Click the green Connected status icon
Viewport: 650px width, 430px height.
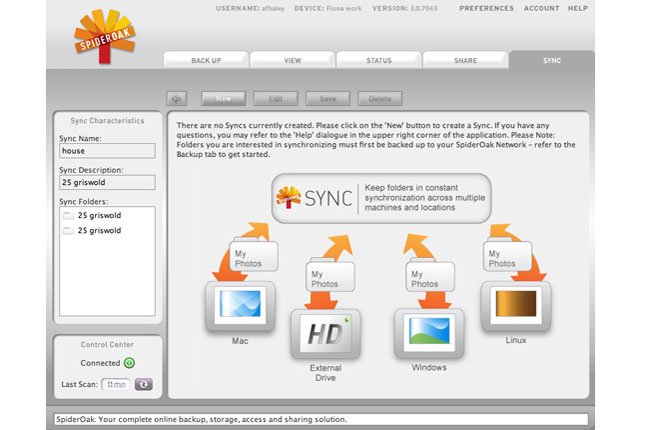coord(129,363)
